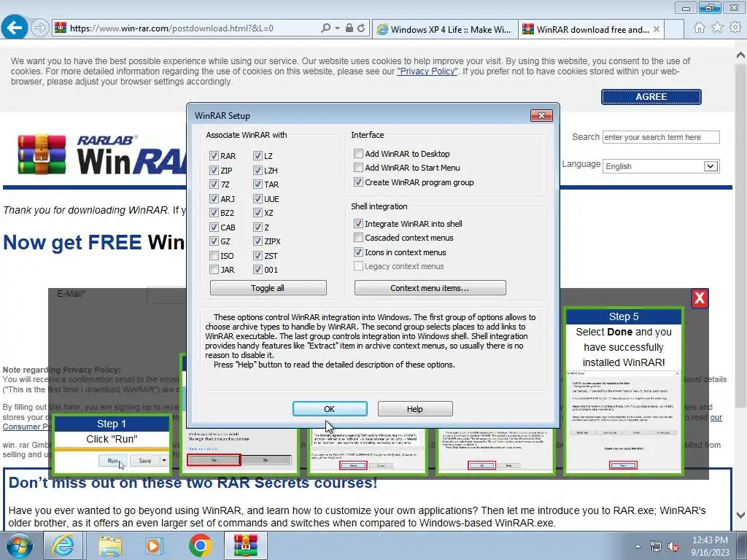Click the browser Forward arrow
747x560 pixels.
[40, 28]
